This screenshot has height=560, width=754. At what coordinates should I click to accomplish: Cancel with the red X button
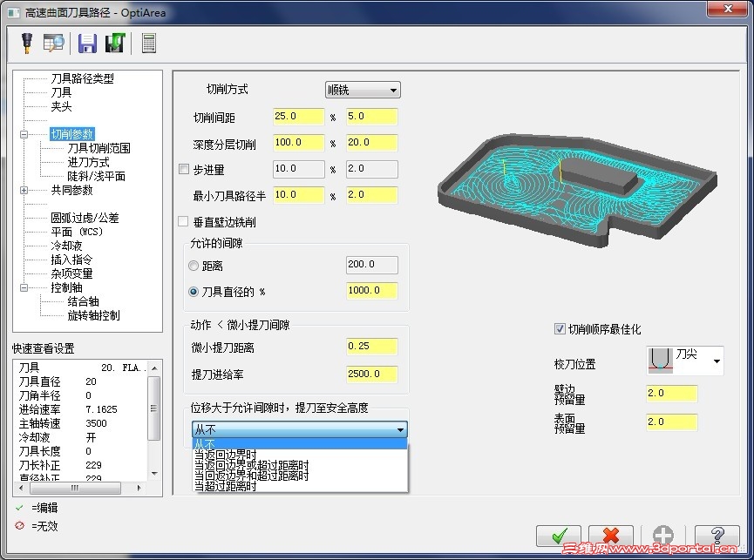[610, 536]
